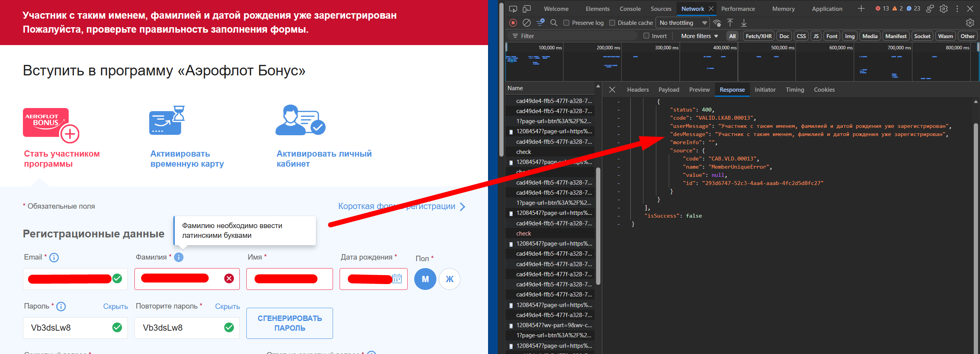The height and width of the screenshot is (354, 980).
Task: Click Скрыть next to the Пароль label
Action: tap(115, 307)
